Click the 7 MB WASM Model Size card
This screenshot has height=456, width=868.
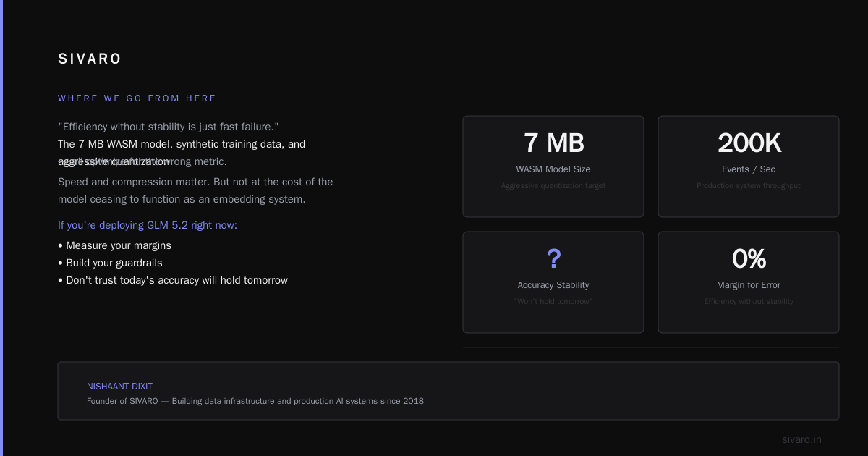click(x=553, y=166)
